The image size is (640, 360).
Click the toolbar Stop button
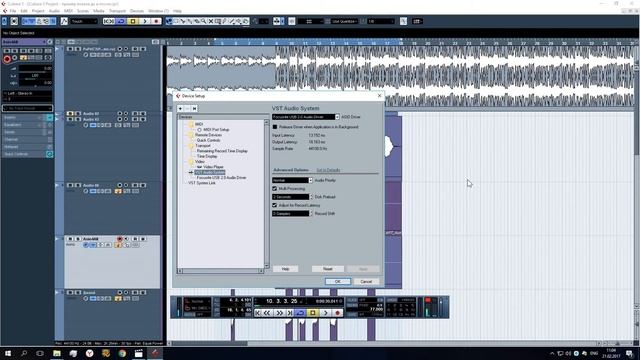pos(133,21)
